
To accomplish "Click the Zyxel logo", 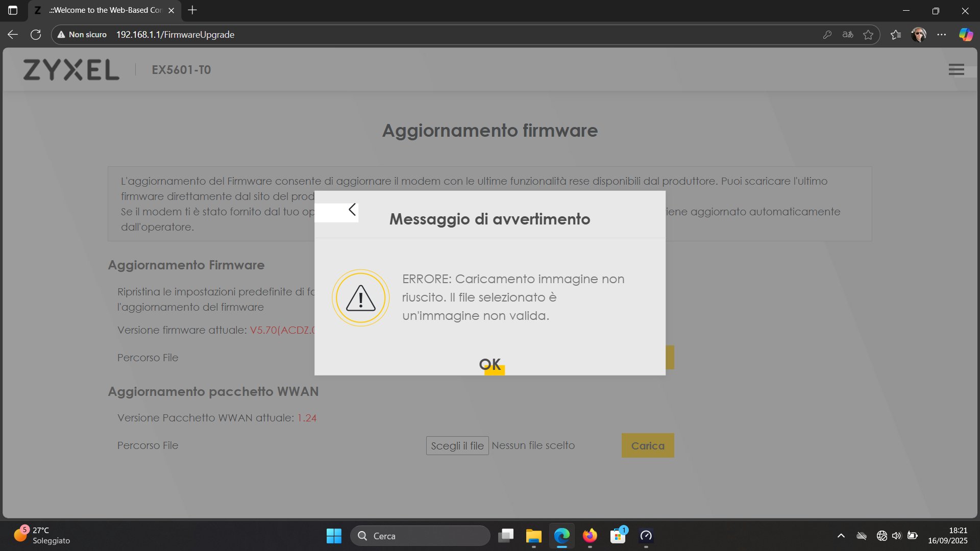I will tap(71, 70).
